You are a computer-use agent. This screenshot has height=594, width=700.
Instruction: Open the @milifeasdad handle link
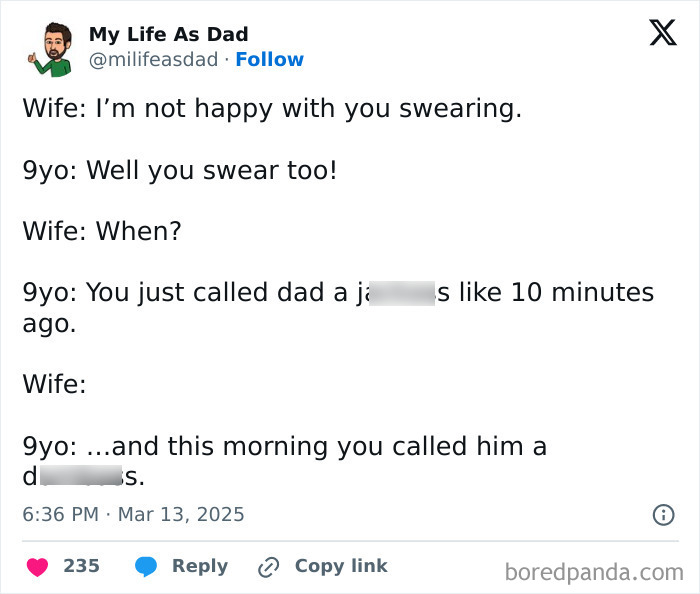pyautogui.click(x=153, y=60)
